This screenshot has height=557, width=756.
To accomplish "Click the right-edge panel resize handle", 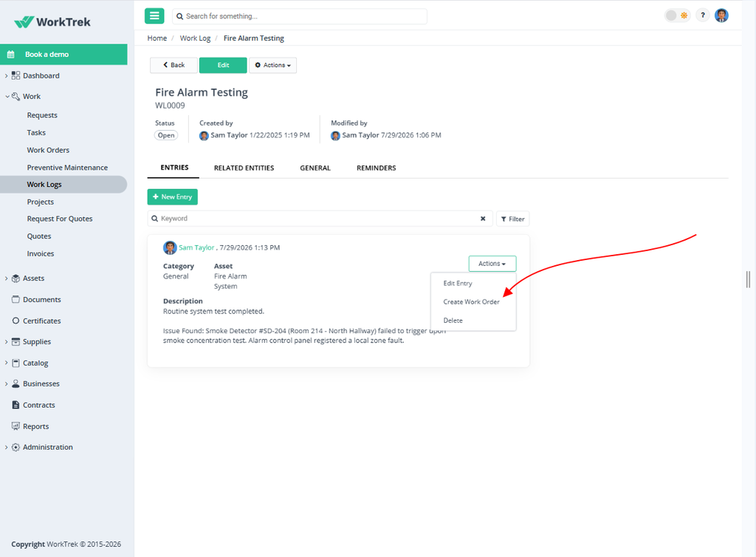I will click(748, 280).
